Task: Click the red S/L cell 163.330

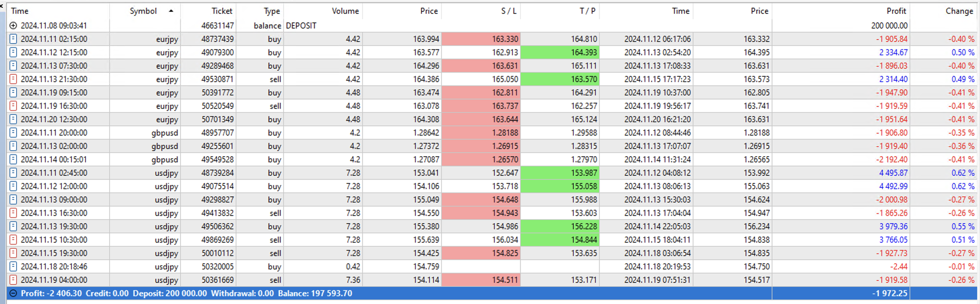Action: pos(481,39)
